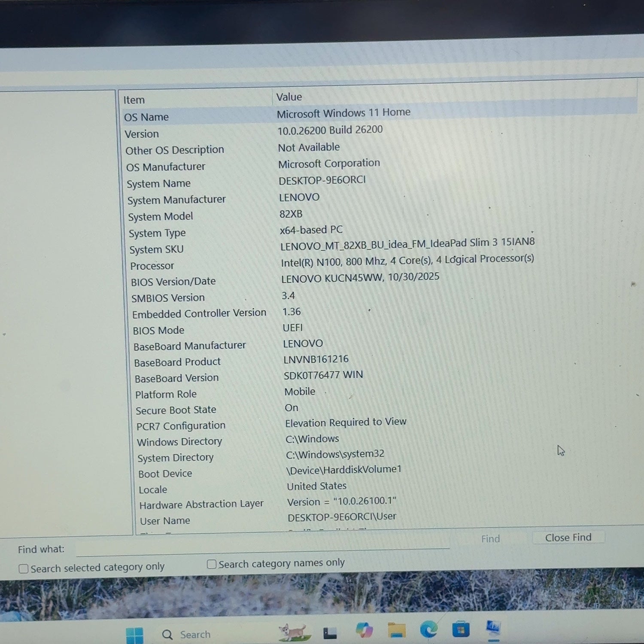Launch Microsoft Copilot from the taskbar
644x644 pixels.
click(x=364, y=631)
